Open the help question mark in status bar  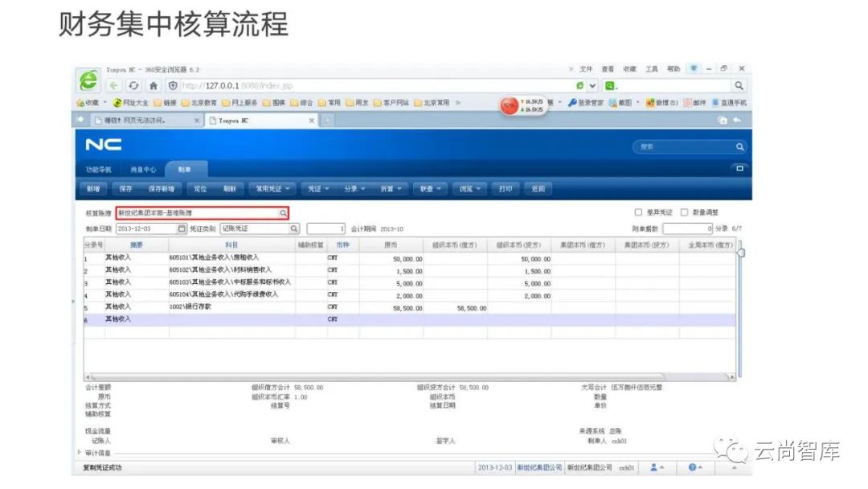(692, 467)
